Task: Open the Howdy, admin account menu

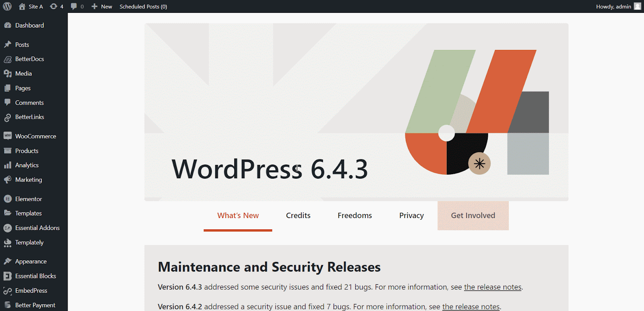Action: pyautogui.click(x=613, y=6)
